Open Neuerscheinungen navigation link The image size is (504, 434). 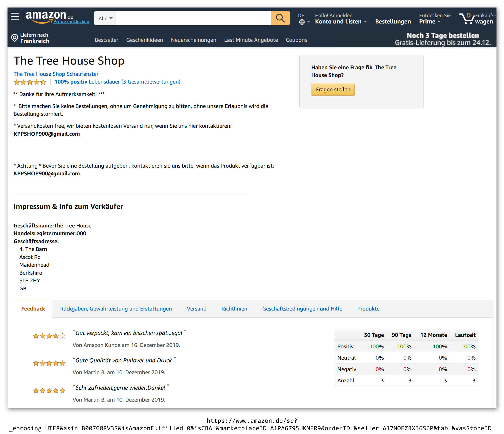click(194, 40)
